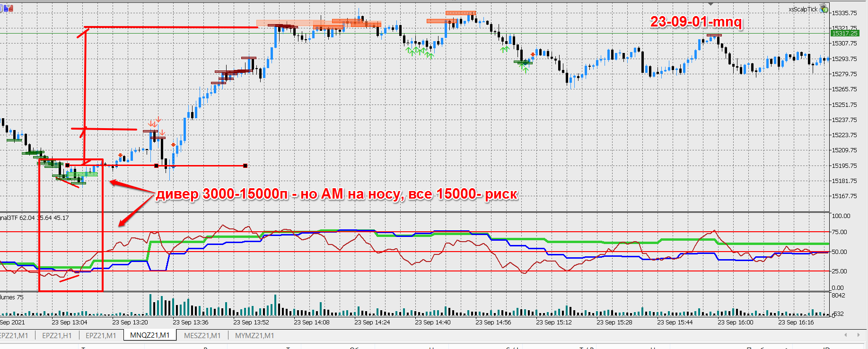Click the current price label 15317.25
The image size is (868, 349).
tap(845, 33)
